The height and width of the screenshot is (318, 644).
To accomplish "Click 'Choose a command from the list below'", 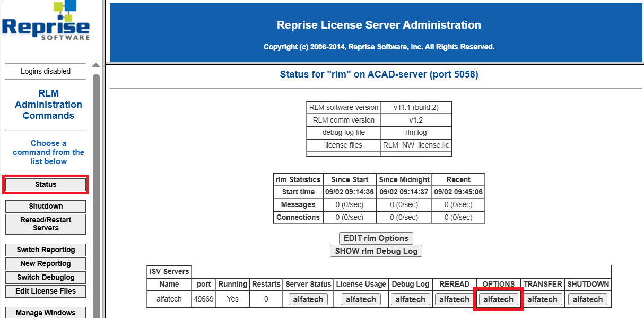I will click(x=48, y=152).
